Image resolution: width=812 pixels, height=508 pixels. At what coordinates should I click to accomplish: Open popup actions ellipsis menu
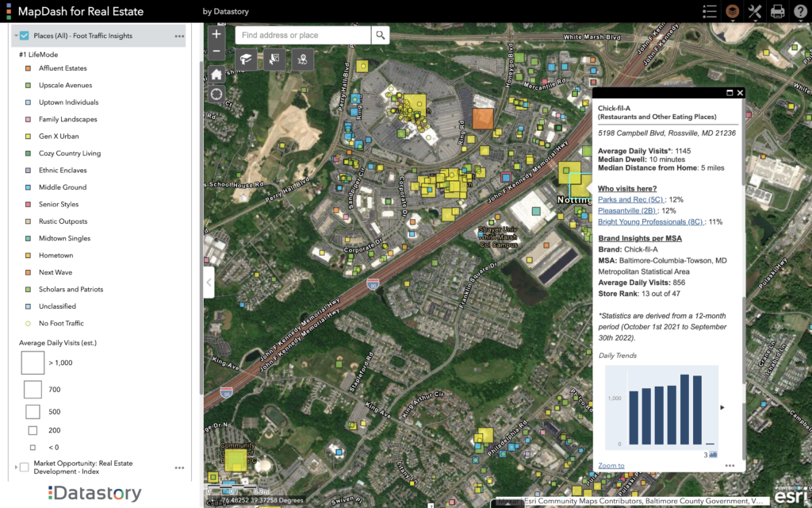coord(730,465)
